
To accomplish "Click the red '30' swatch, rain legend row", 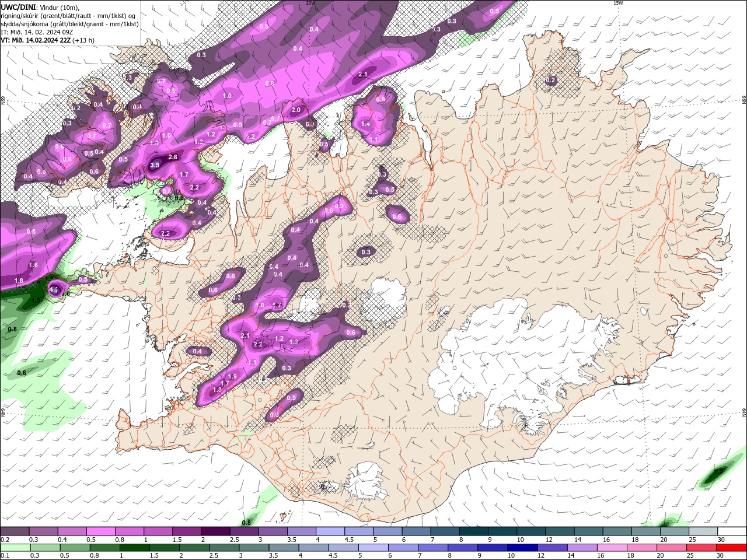I will click(x=732, y=548).
